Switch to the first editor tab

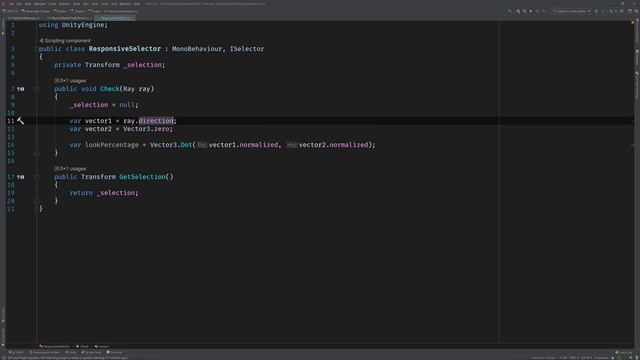24,18
